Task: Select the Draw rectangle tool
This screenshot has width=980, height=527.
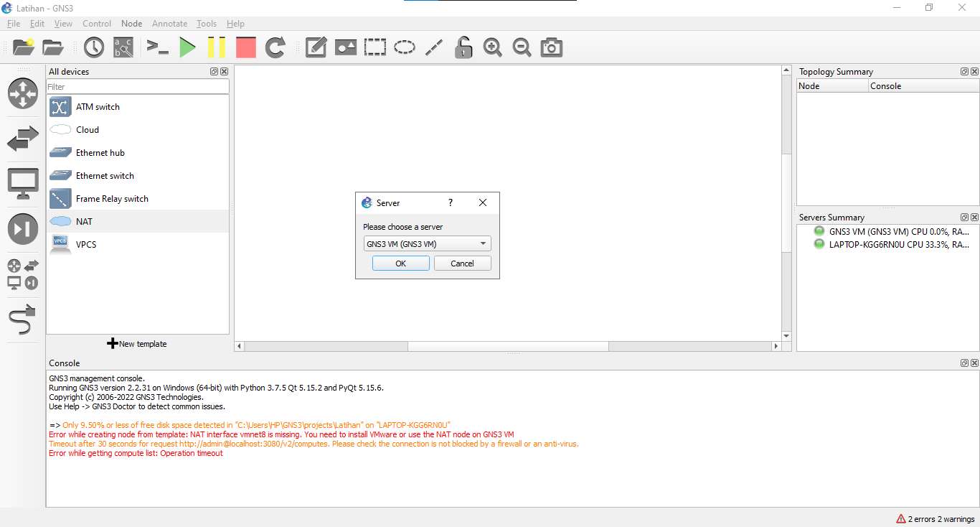Action: pyautogui.click(x=375, y=47)
